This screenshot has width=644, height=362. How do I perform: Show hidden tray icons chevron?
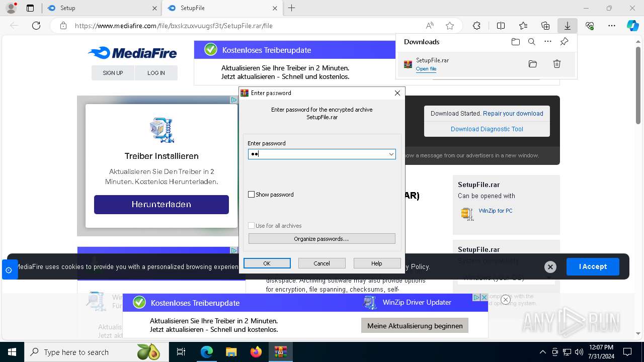pyautogui.click(x=542, y=352)
